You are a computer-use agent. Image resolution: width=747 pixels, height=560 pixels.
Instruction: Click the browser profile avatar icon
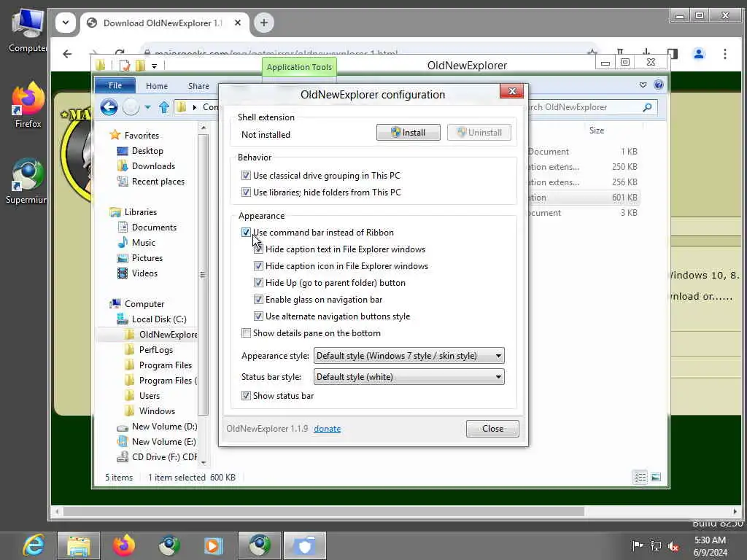pos(698,54)
